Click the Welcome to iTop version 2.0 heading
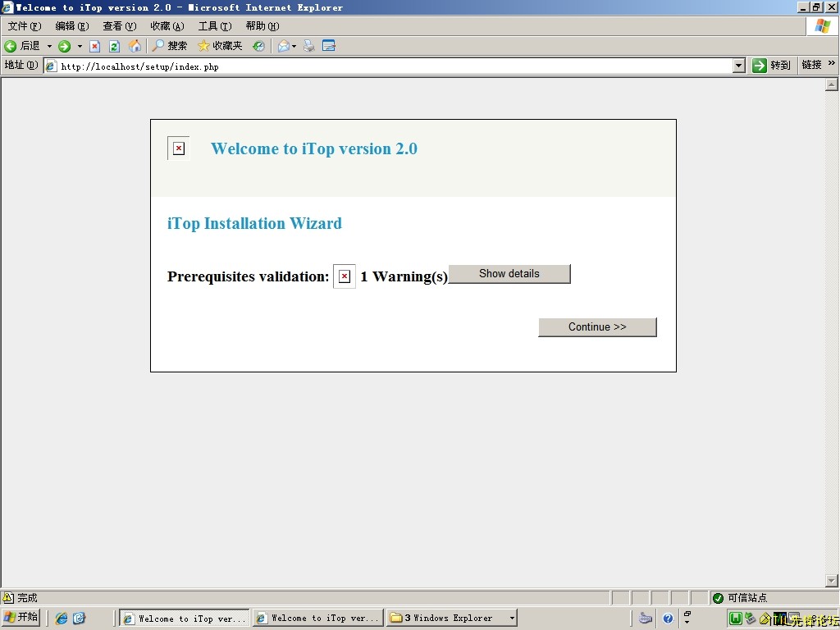840x630 pixels. point(314,148)
